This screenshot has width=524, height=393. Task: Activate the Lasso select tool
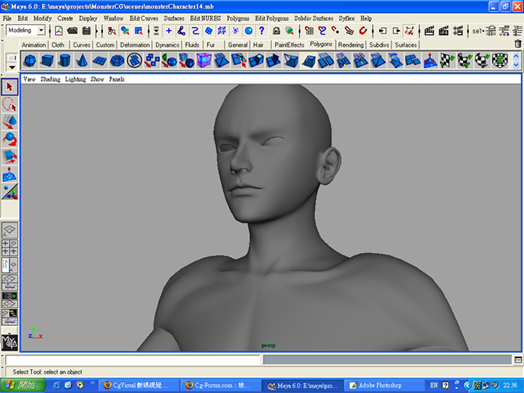click(9, 104)
